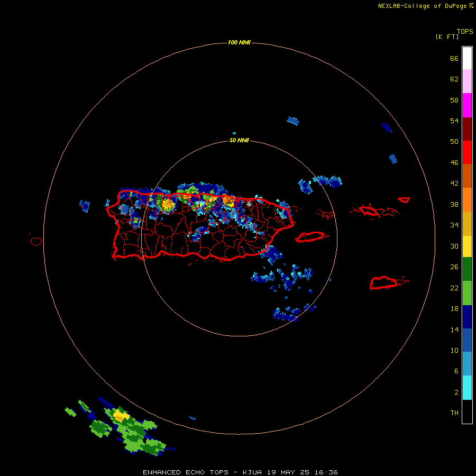Click legend value 30
Screen dimensions: 476x476
[x=454, y=246]
